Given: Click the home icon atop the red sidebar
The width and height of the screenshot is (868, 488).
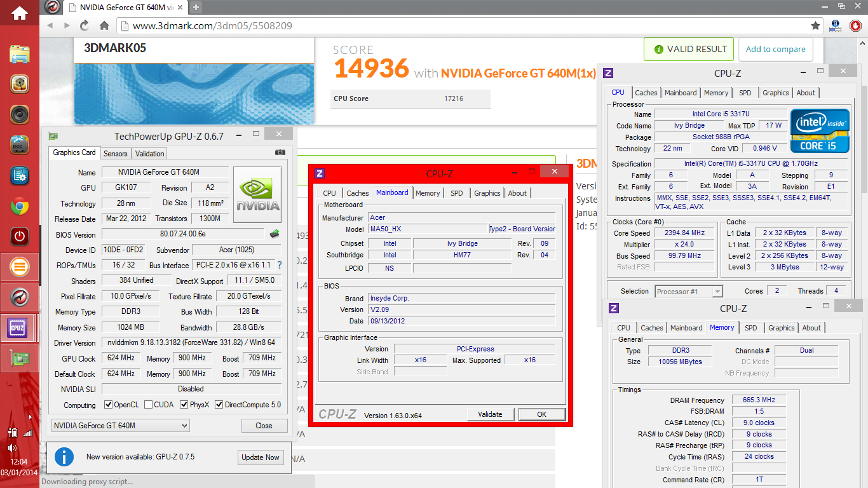Looking at the screenshot, I should click(x=20, y=12).
